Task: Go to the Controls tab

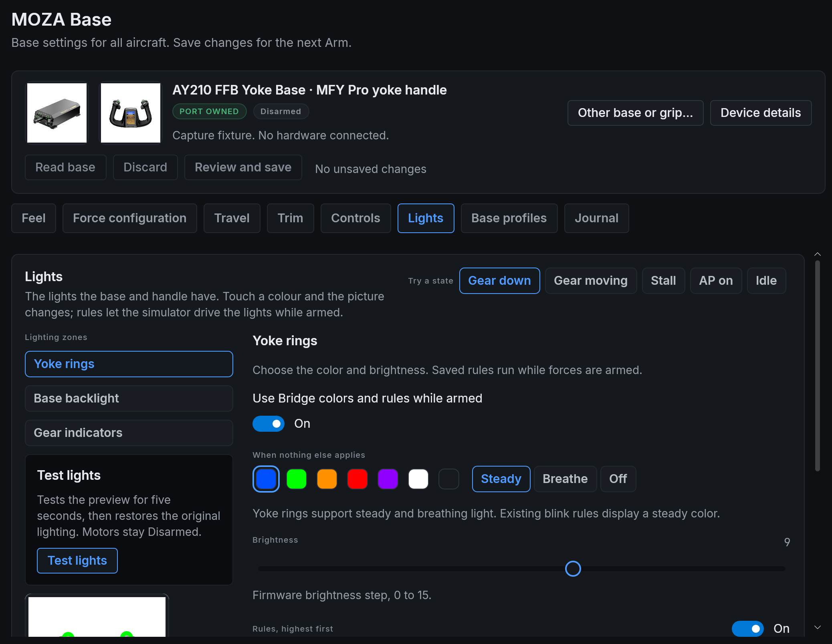Action: [355, 218]
